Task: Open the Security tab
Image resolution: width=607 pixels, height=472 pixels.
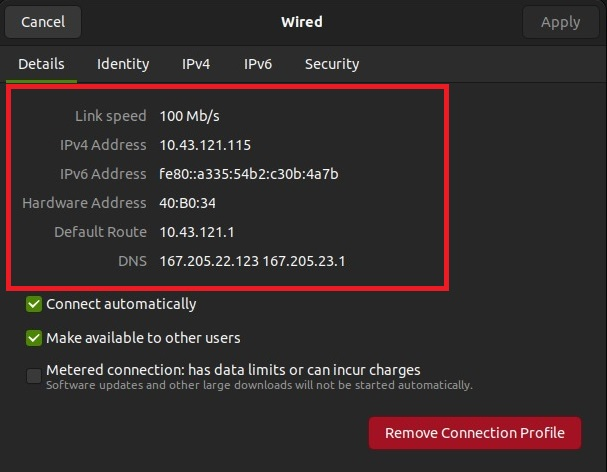Action: pos(332,64)
